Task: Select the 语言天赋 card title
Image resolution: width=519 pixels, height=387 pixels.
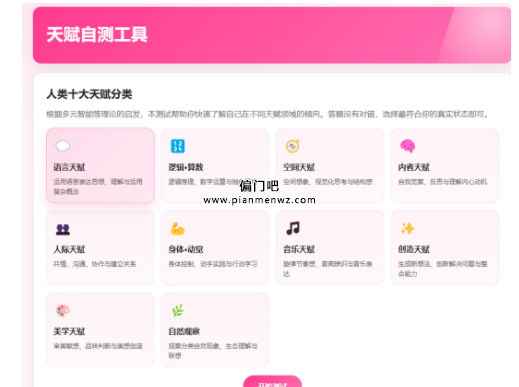Action: click(69, 167)
